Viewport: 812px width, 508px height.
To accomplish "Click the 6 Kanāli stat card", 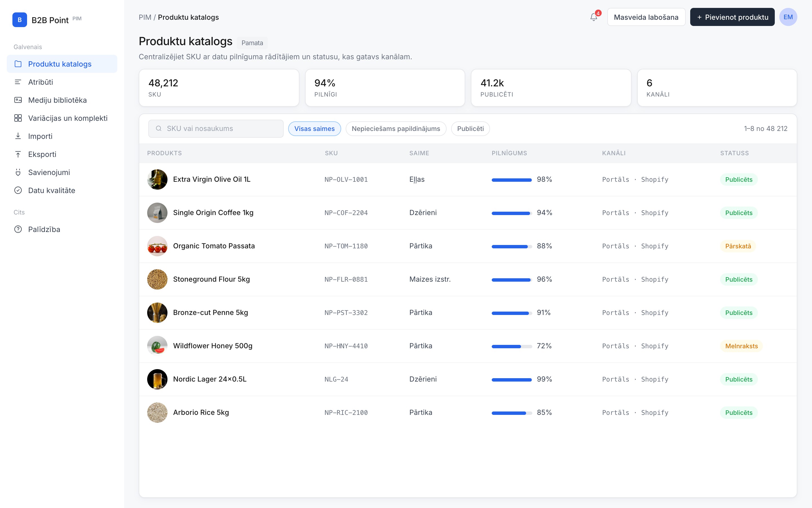I will pos(717,88).
